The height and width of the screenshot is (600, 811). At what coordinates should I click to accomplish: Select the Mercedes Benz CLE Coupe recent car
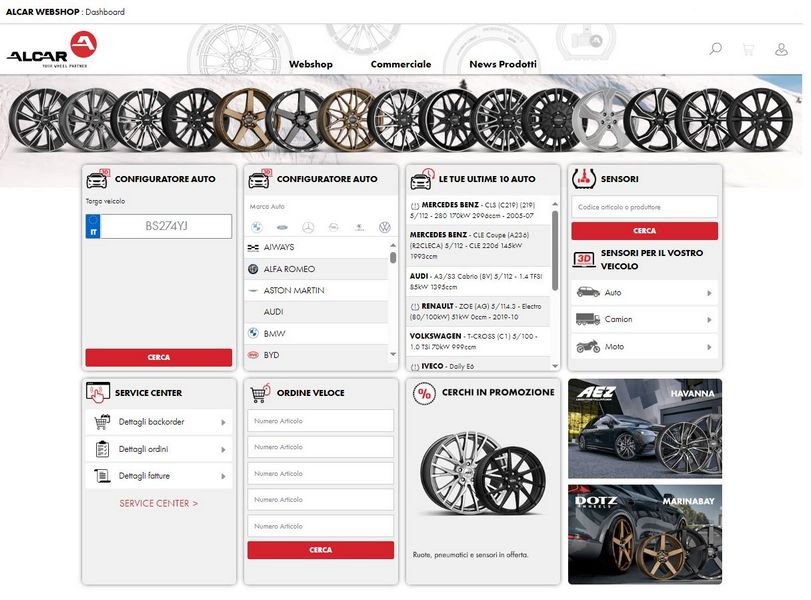(478, 246)
